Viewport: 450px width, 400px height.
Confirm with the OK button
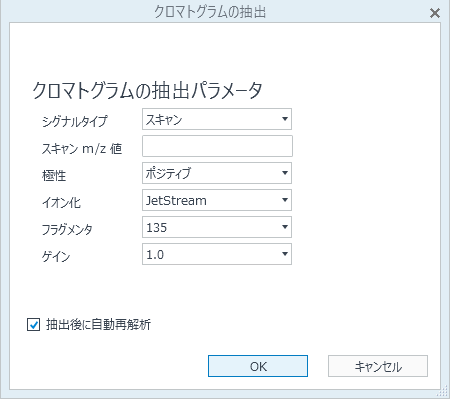pos(258,366)
